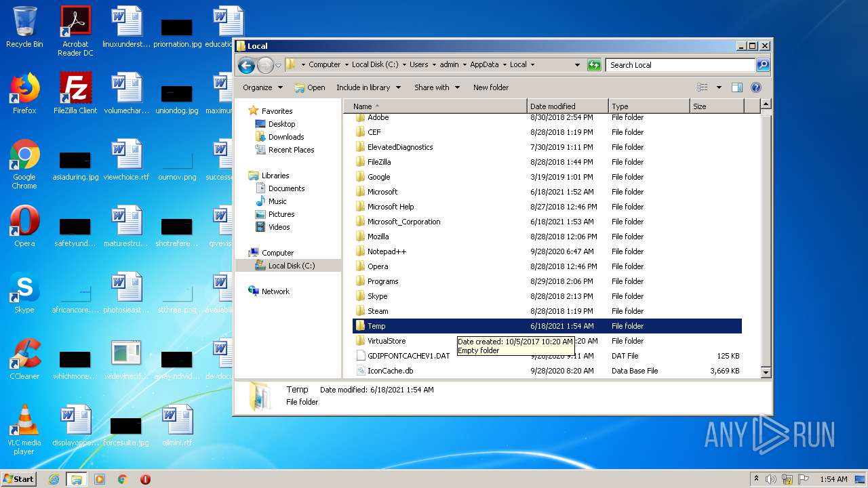Click the search magnifier icon

[x=763, y=65]
